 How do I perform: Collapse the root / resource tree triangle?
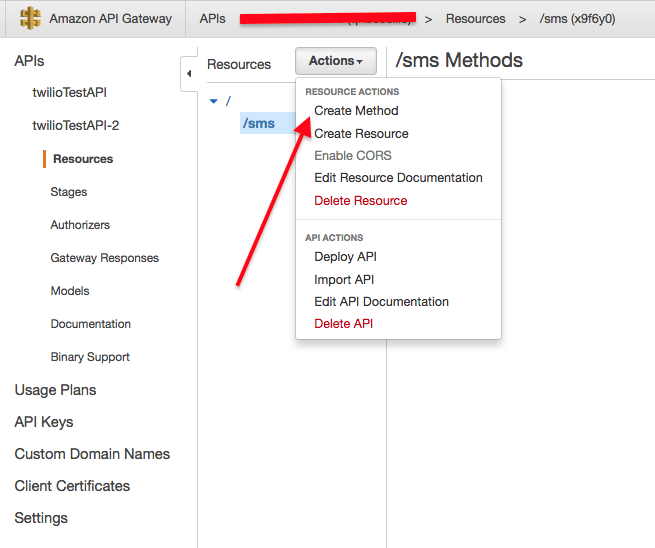pyautogui.click(x=214, y=101)
